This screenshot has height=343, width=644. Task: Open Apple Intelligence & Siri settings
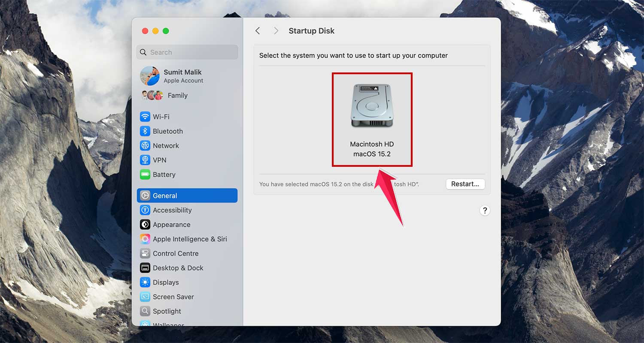tap(190, 239)
